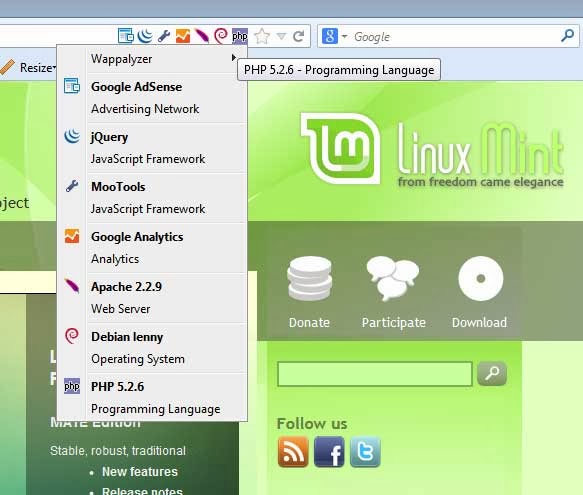Open the RSS feed icon

point(293,452)
